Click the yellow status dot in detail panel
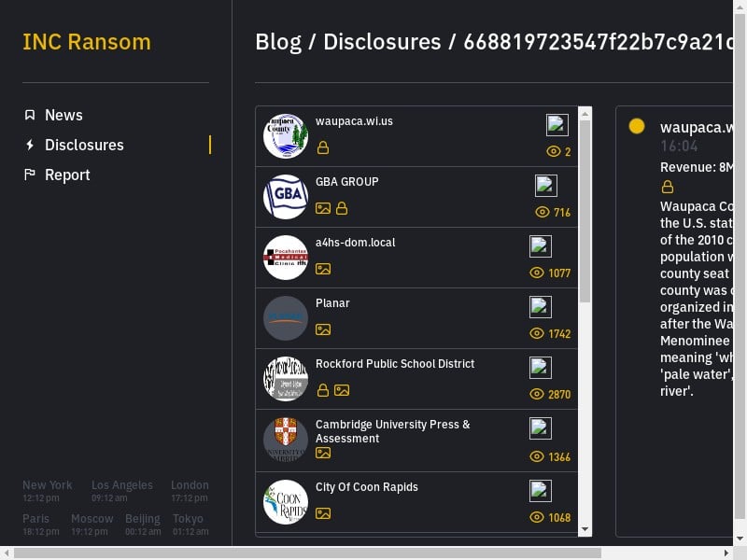This screenshot has height=560, width=747. point(637,126)
